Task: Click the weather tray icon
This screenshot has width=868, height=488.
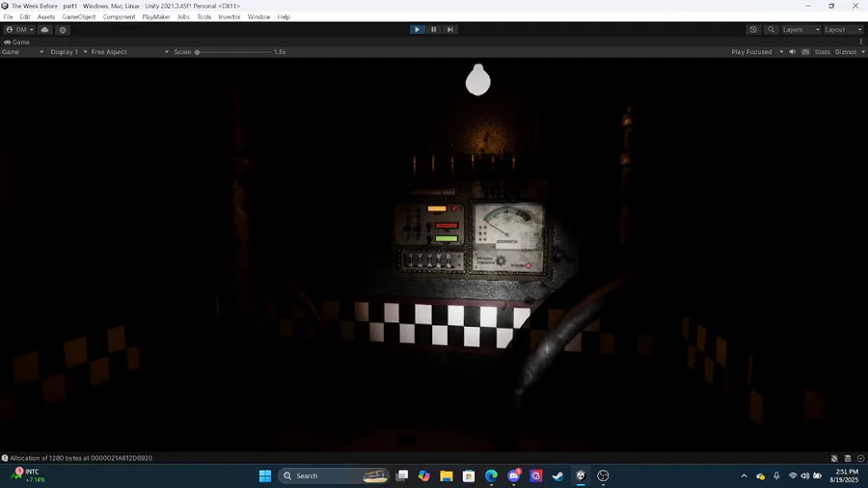Action: tap(761, 475)
